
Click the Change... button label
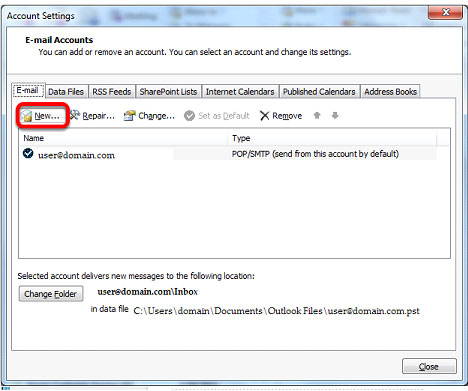pyautogui.click(x=156, y=116)
